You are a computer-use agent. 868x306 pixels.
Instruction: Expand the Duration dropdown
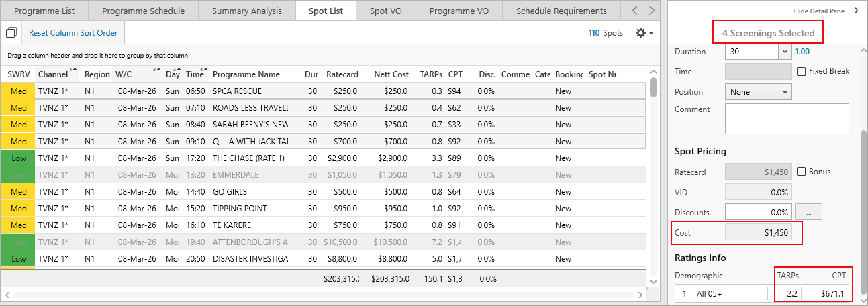785,52
